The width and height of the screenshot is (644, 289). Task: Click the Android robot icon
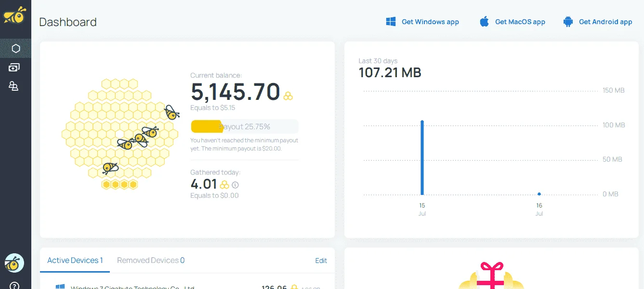(568, 22)
